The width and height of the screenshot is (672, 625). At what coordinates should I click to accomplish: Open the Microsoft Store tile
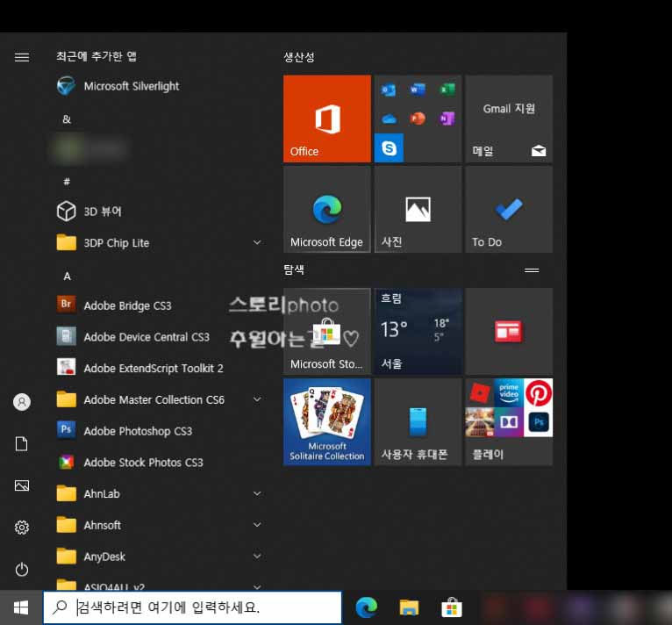pyautogui.click(x=327, y=331)
